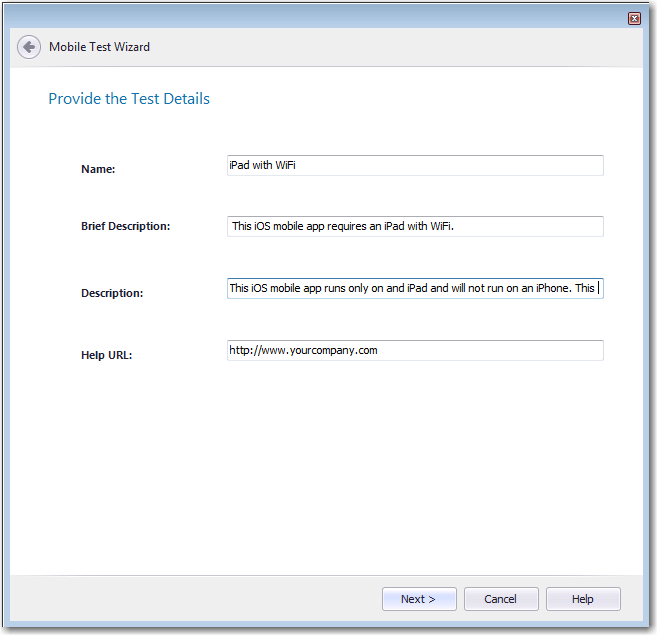Focus the Brief Description input box
Viewport: 657px width, 635px height.
tap(415, 226)
